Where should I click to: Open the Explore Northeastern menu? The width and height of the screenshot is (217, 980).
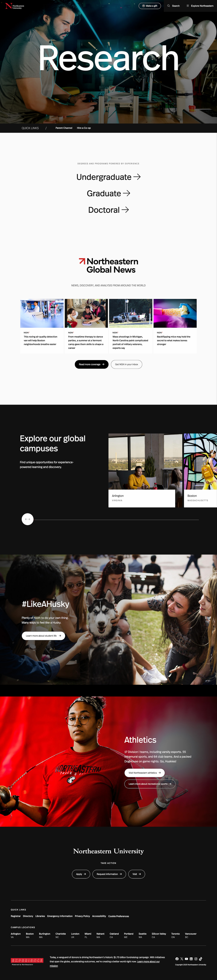200,6
